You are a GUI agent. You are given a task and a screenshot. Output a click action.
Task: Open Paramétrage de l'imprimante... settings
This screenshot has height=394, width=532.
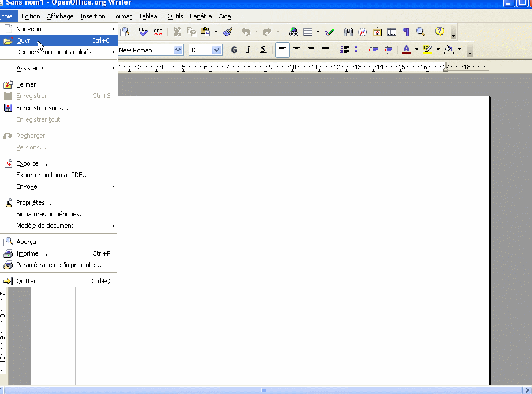click(x=59, y=265)
